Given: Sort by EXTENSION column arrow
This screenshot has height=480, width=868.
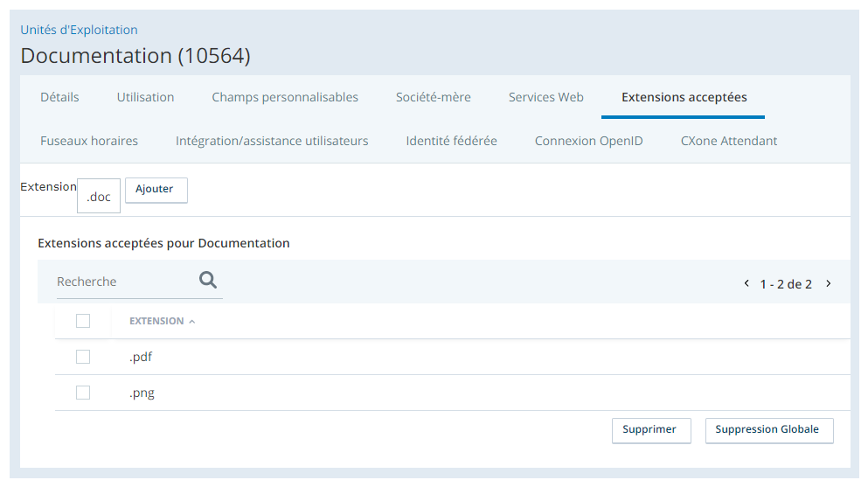Looking at the screenshot, I should tap(192, 322).
